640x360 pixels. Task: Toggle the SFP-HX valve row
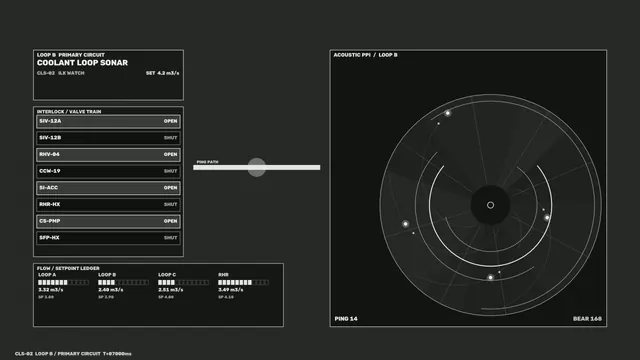click(108, 238)
